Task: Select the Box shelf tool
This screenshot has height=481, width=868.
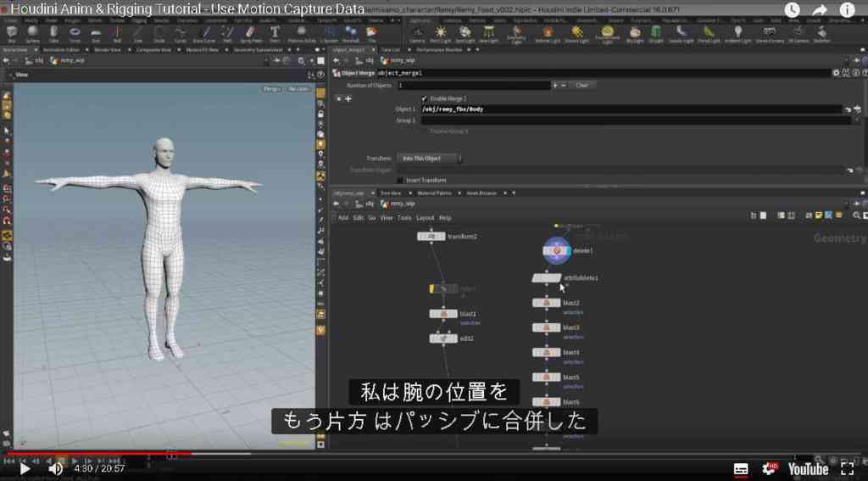Action: click(x=12, y=34)
